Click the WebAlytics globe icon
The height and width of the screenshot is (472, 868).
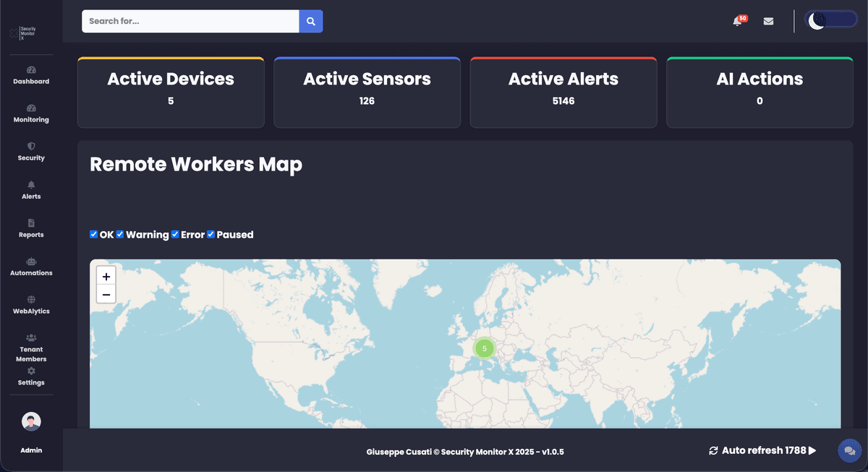click(31, 300)
